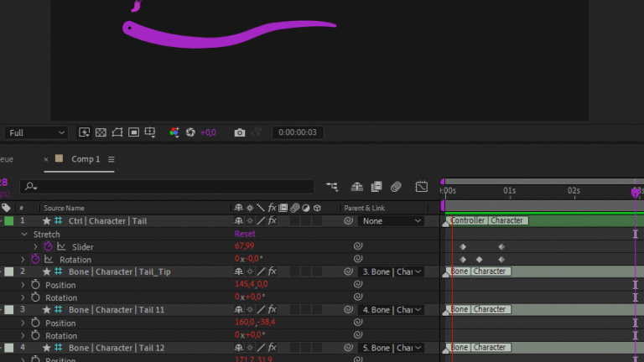Collapse the Stretch effect group
The width and height of the screenshot is (644, 362).
point(24,235)
